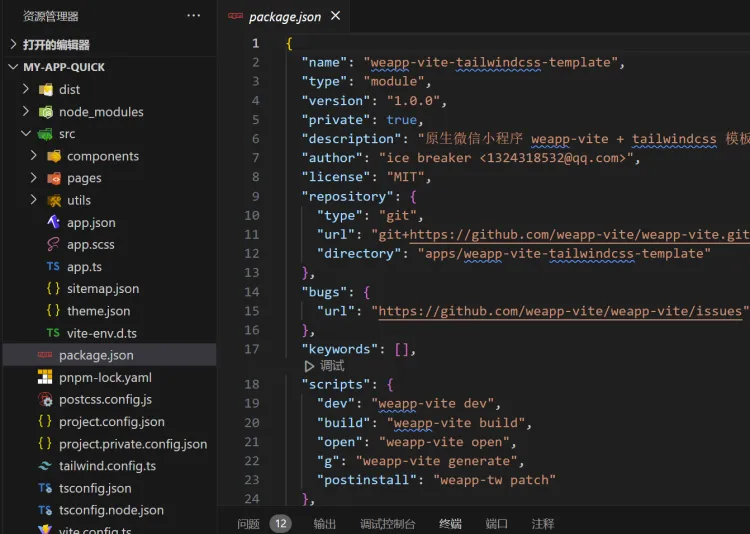Click the src folder icon
Image resolution: width=750 pixels, height=534 pixels.
coord(45,134)
